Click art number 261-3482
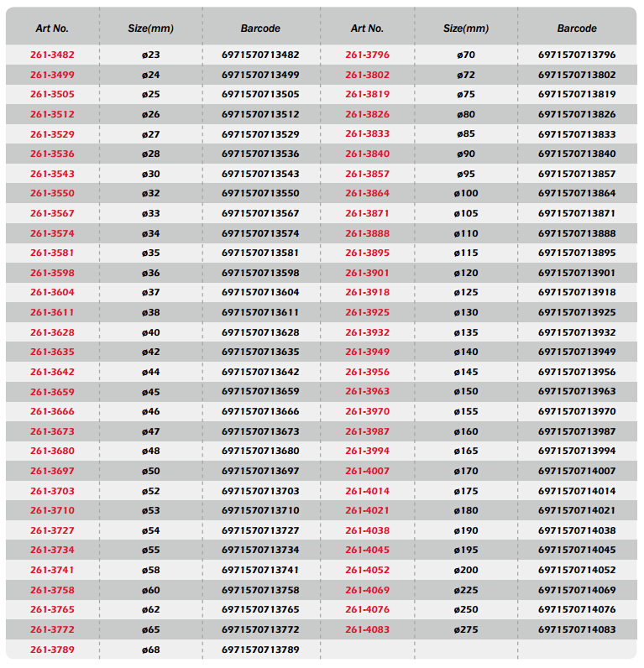 [x=52, y=55]
